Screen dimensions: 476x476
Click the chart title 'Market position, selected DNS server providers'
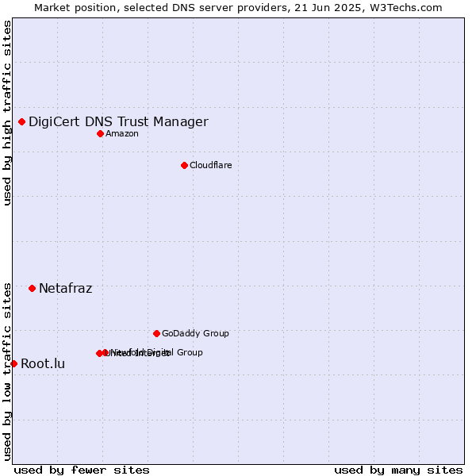coord(161,8)
